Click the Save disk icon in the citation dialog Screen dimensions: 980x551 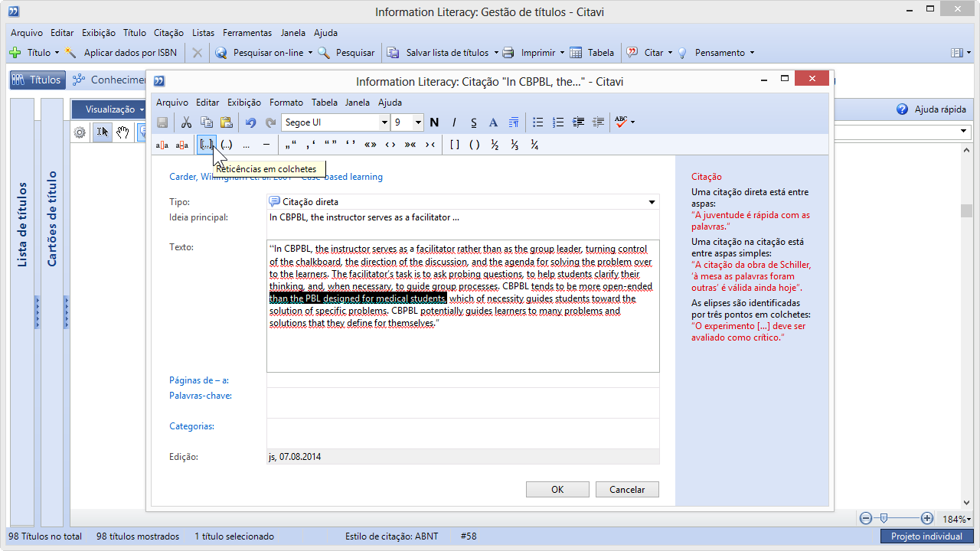click(x=162, y=122)
